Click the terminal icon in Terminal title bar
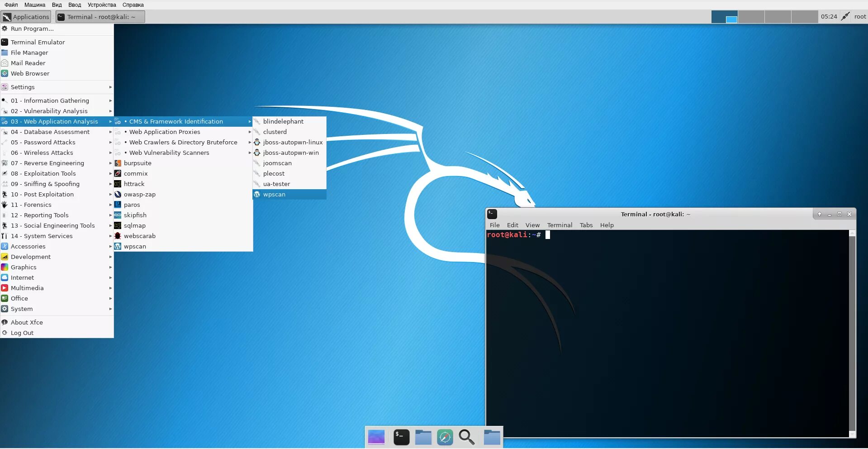The height and width of the screenshot is (449, 868). click(492, 214)
